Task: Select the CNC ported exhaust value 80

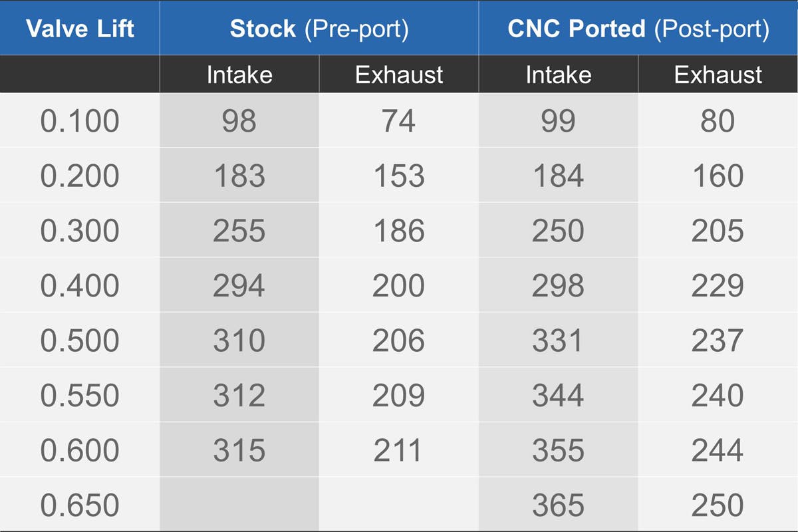Action: 718,121
